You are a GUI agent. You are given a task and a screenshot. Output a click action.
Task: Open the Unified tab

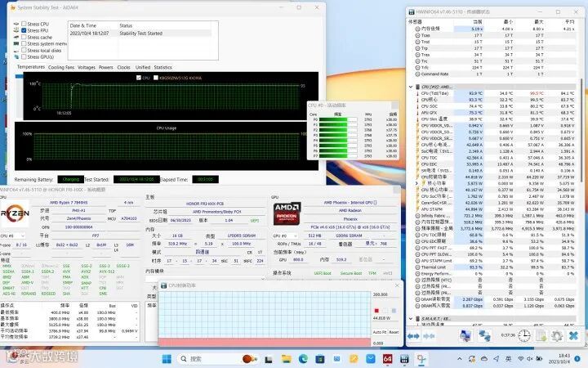(142, 67)
